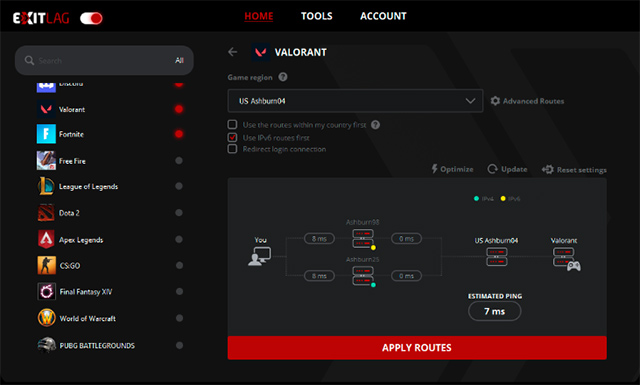Toggle the PUBG BATTLEGROUNDS status dot
Image resolution: width=640 pixels, height=385 pixels.
179,345
